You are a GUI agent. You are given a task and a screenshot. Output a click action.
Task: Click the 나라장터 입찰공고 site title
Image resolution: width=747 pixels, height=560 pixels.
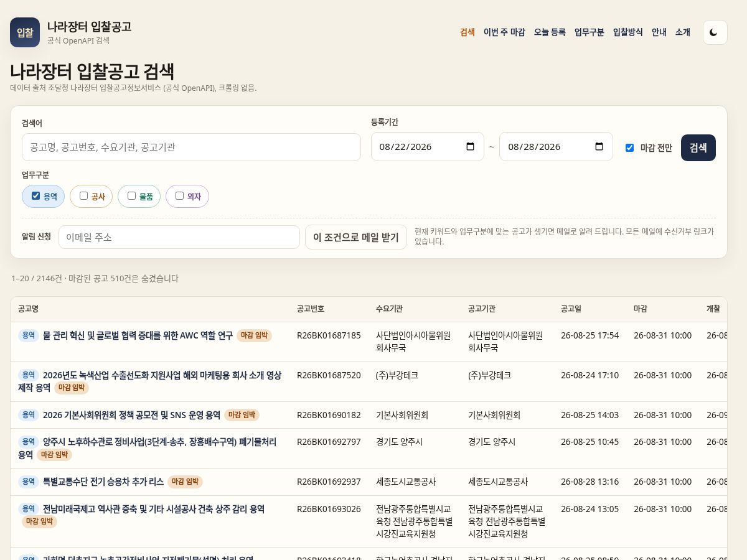pos(89,27)
